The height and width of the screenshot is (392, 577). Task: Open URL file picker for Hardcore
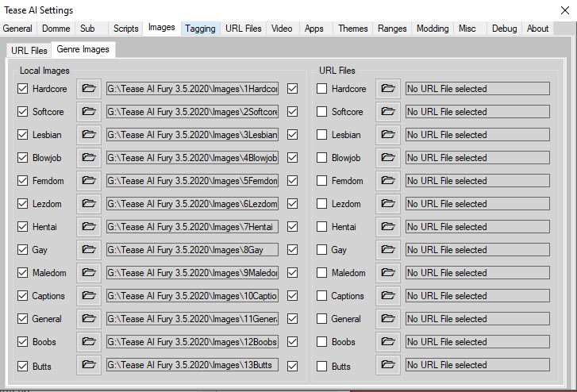tap(388, 89)
